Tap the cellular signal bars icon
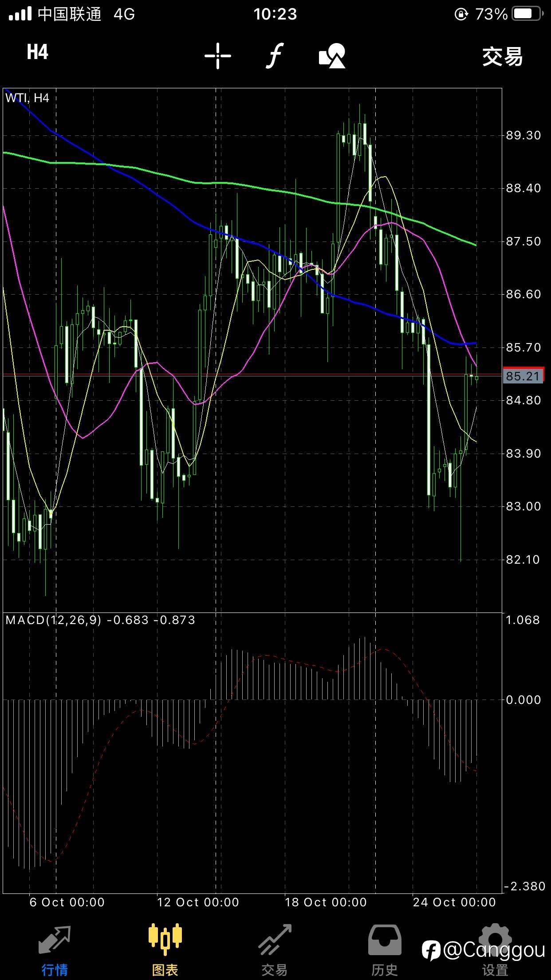Viewport: 551px width, 980px height. pos(20,14)
